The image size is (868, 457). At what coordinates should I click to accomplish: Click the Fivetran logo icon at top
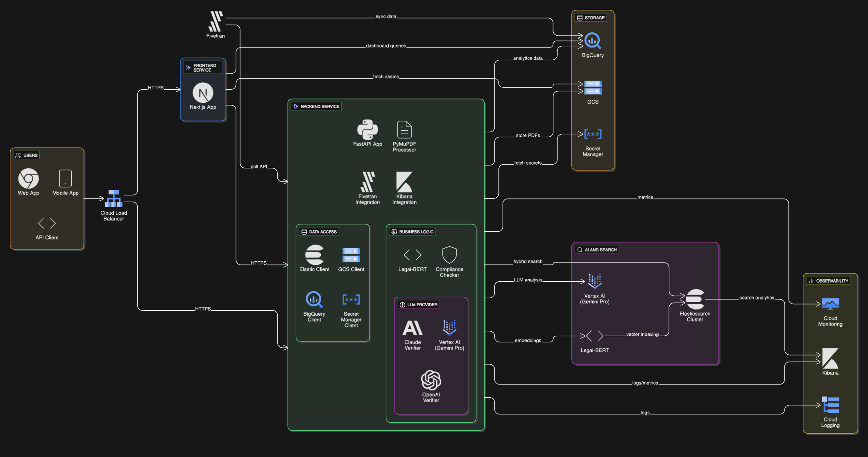[215, 22]
